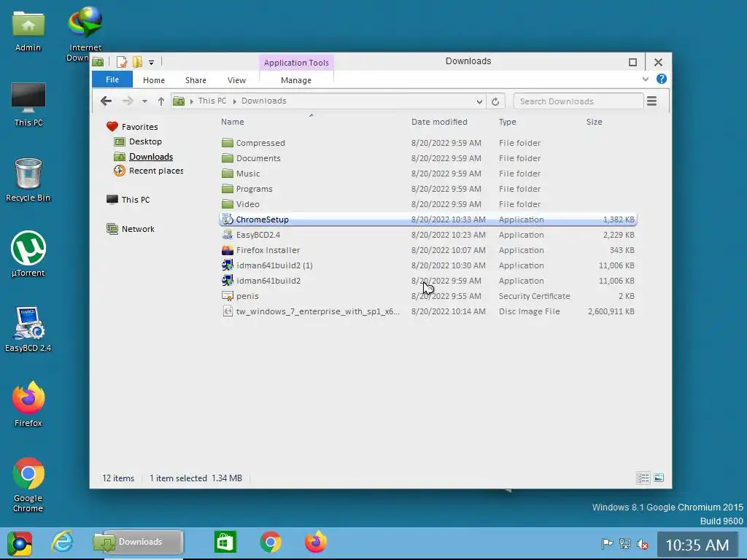
Task: Open the Share ribbon tab
Action: pyautogui.click(x=196, y=80)
